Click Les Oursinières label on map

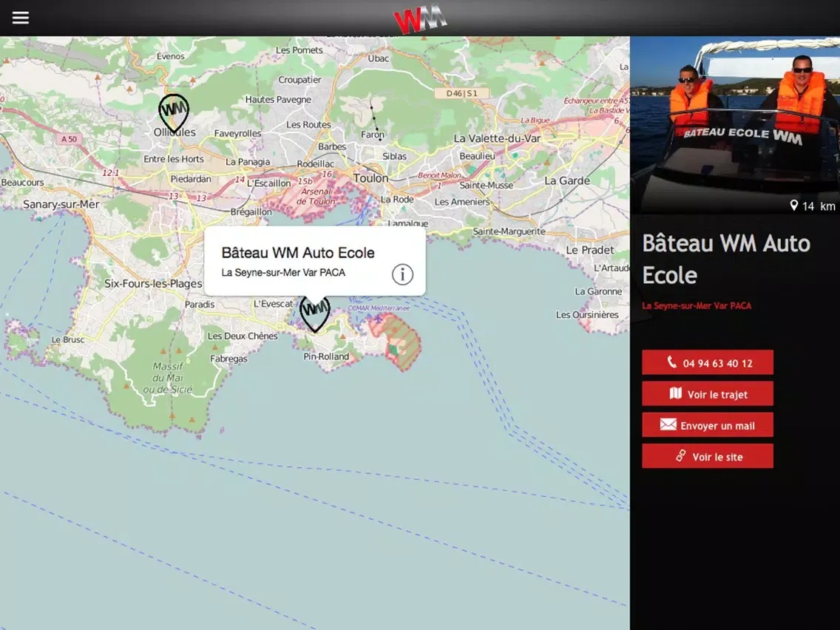click(587, 314)
